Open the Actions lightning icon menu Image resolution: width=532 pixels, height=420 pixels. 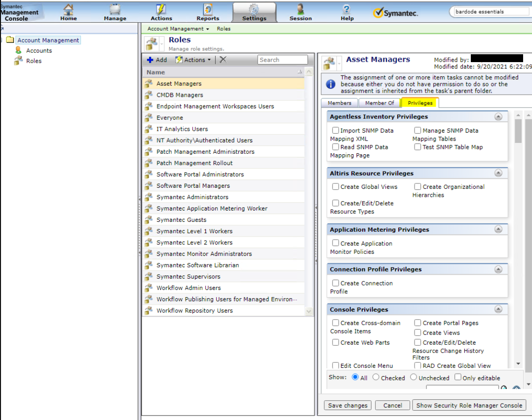(x=161, y=10)
